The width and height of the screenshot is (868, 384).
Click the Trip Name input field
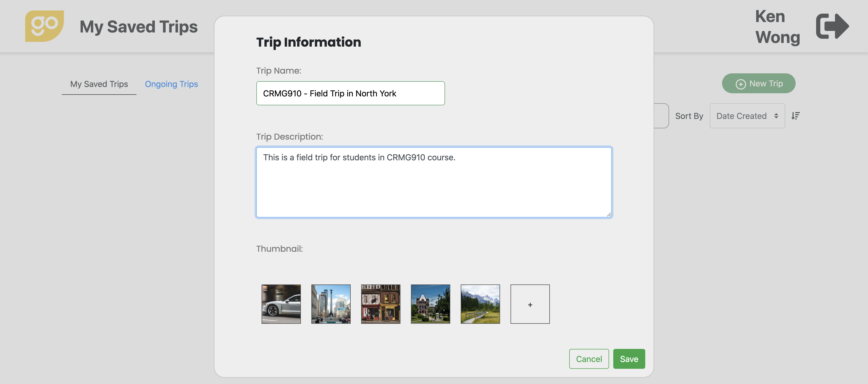(x=350, y=93)
